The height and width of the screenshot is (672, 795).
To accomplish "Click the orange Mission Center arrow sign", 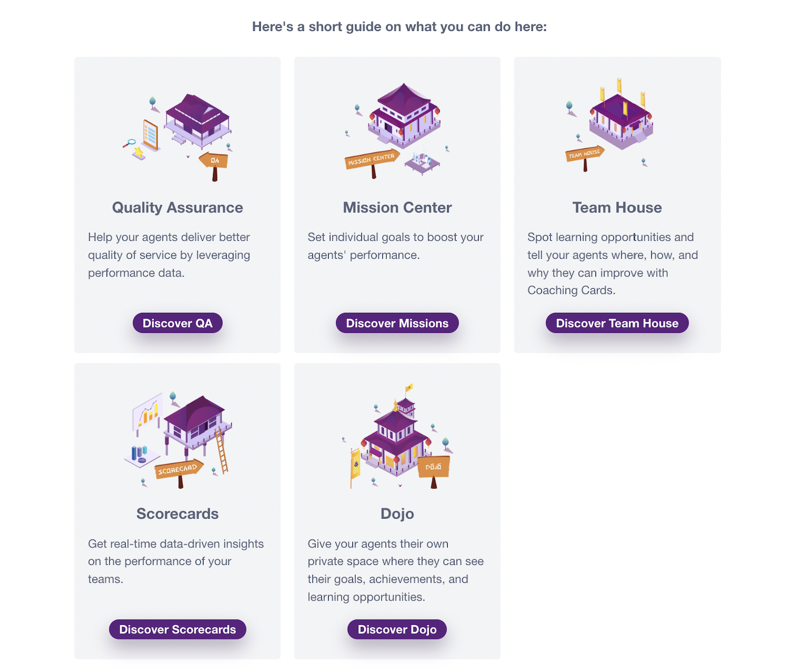I will 372,162.
